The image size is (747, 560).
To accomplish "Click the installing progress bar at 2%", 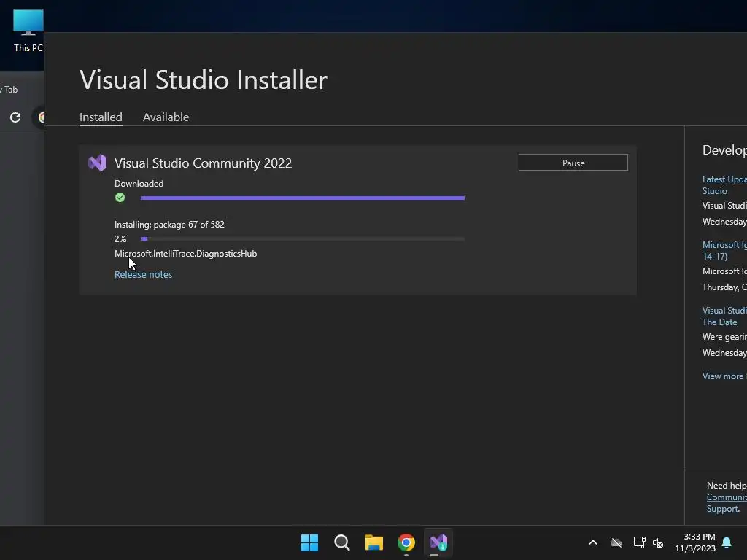I will pos(303,238).
